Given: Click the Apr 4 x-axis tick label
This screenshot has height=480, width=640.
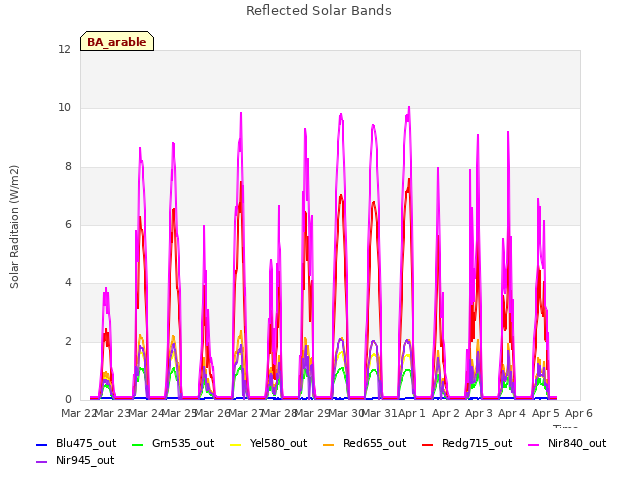Looking at the screenshot, I should point(512,413).
